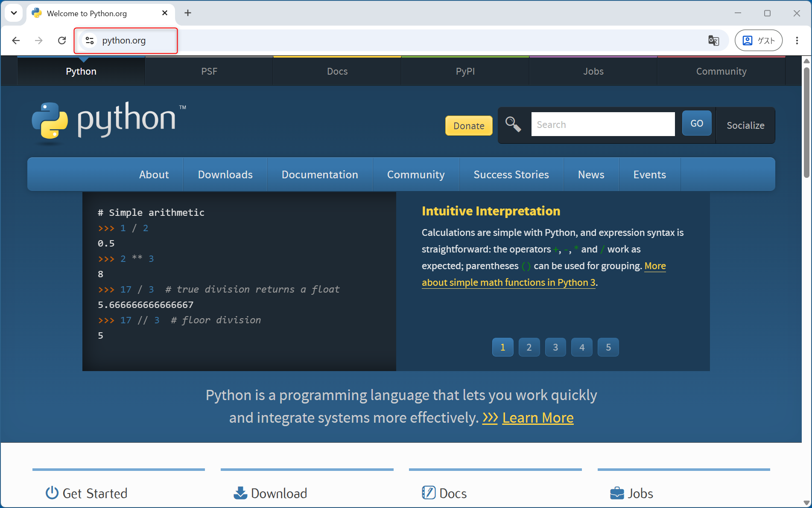The image size is (812, 508).
Task: Click the '# Simple arithmetic' code comment
Action: [151, 212]
